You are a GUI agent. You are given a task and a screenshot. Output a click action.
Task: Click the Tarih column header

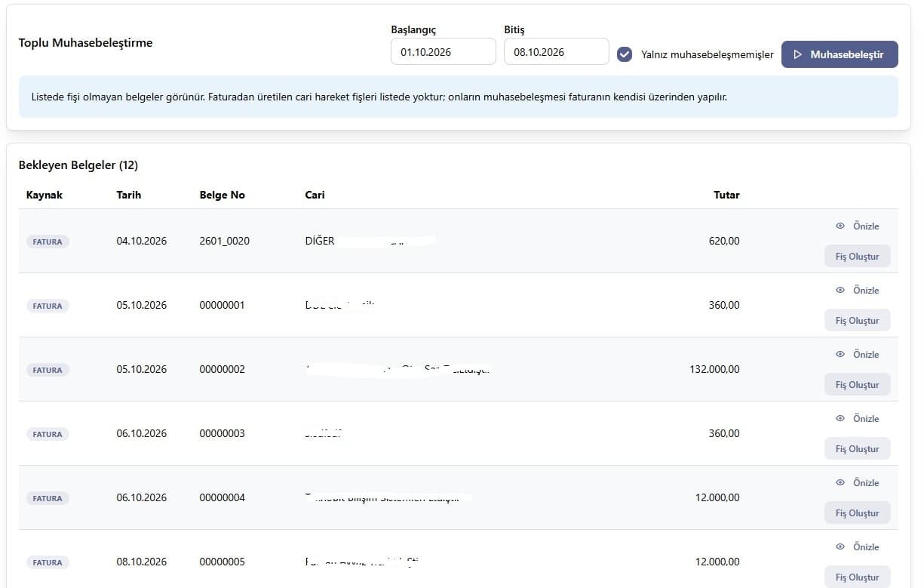point(129,195)
